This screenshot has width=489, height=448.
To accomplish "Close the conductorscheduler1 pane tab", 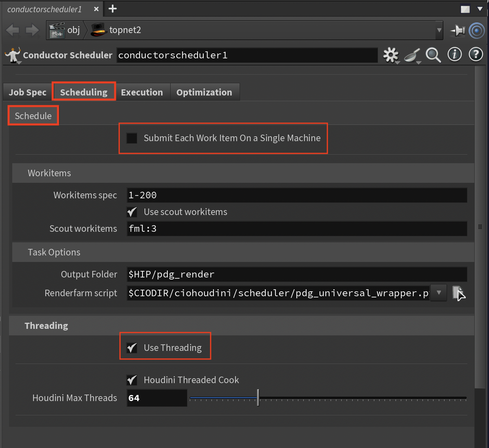I will tap(96, 9).
